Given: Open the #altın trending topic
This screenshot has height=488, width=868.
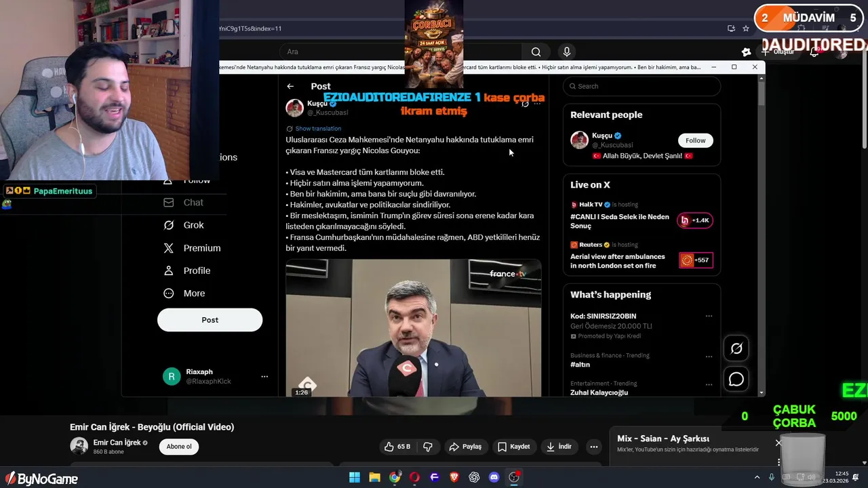Looking at the screenshot, I should coord(580,365).
